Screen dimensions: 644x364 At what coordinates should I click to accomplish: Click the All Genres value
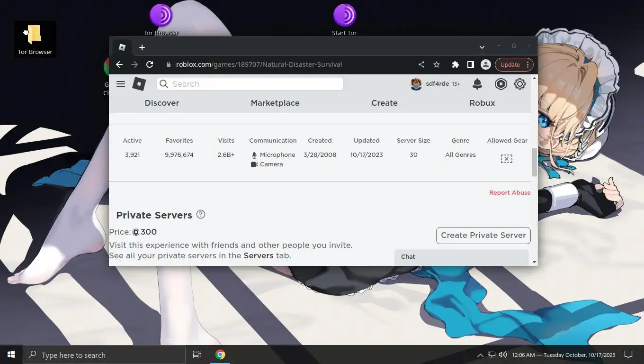(460, 155)
